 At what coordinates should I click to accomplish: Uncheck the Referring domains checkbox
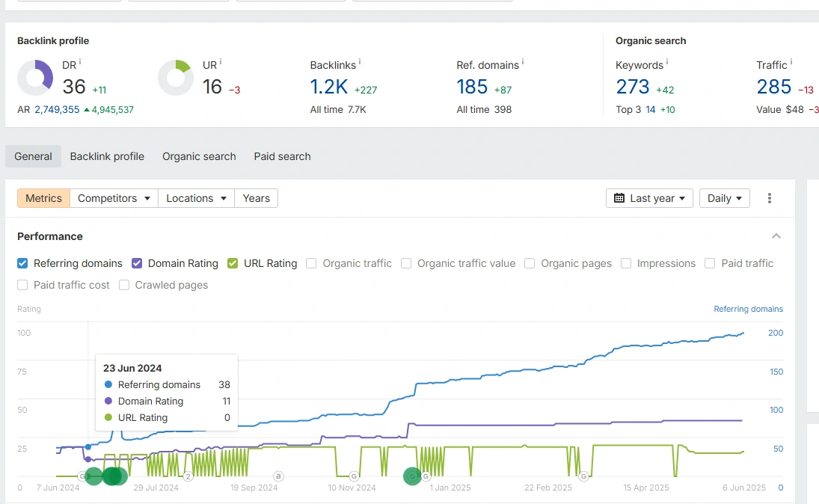click(23, 263)
